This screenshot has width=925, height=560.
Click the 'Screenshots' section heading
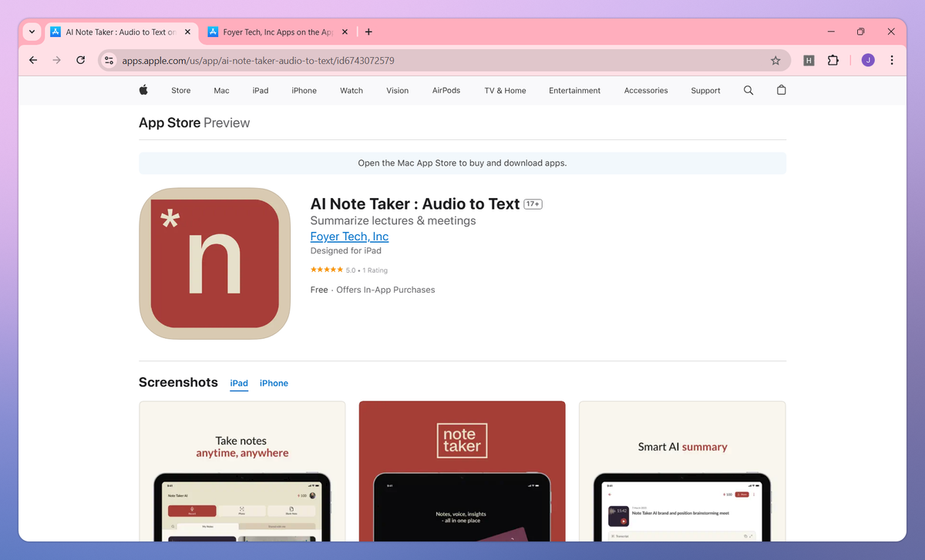(178, 382)
